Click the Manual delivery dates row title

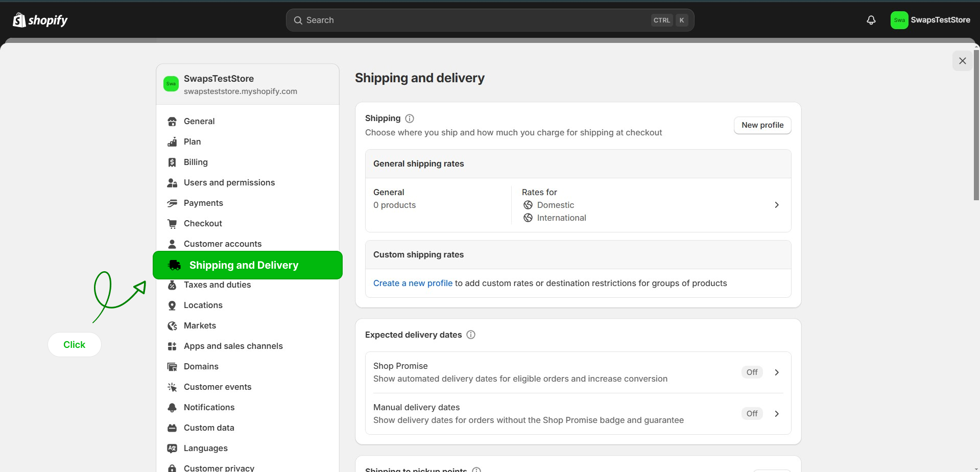point(416,408)
